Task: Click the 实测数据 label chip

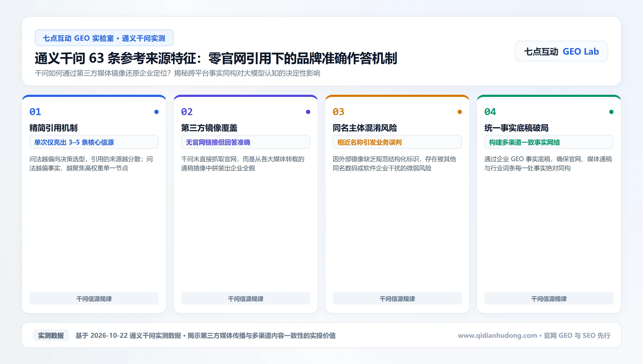Action: 51,335
